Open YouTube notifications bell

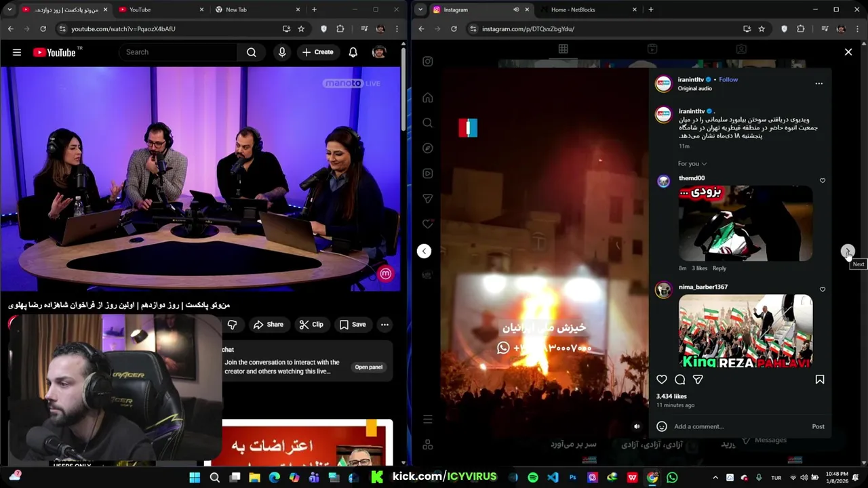(x=353, y=52)
